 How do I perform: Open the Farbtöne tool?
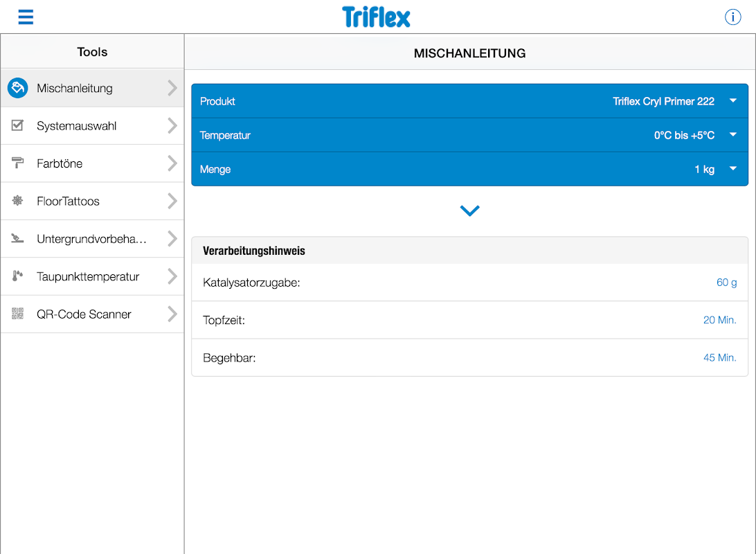click(92, 163)
